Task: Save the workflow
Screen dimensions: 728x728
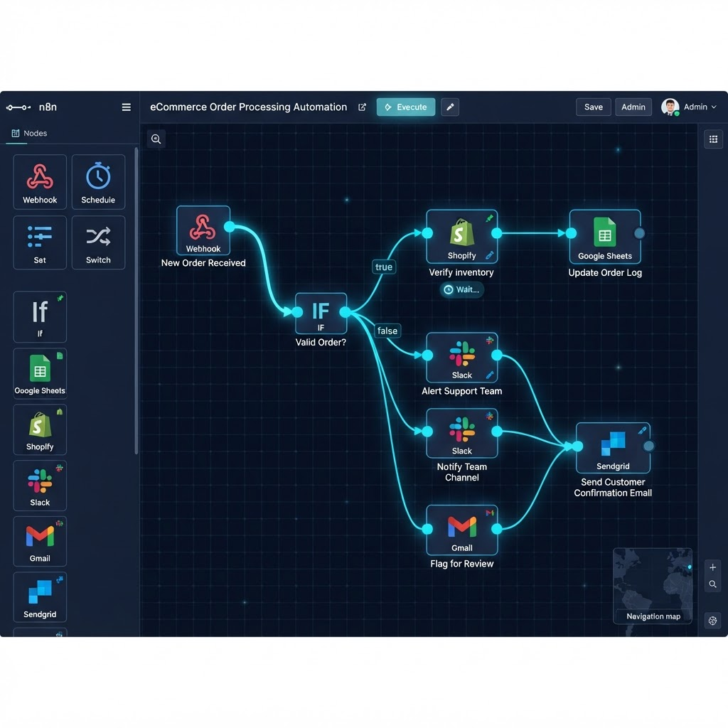Action: point(594,107)
